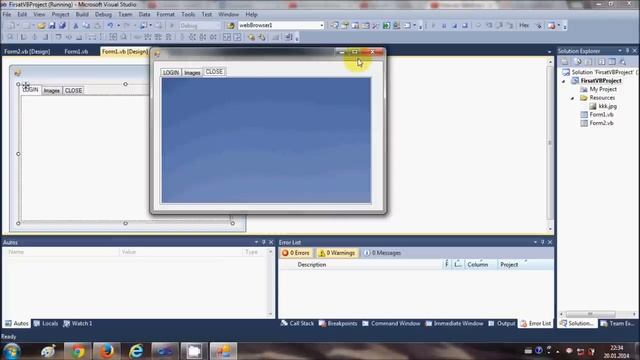Click View Designer icon in Solution Explorer
This screenshot has width=640, height=360.
pos(612,62)
